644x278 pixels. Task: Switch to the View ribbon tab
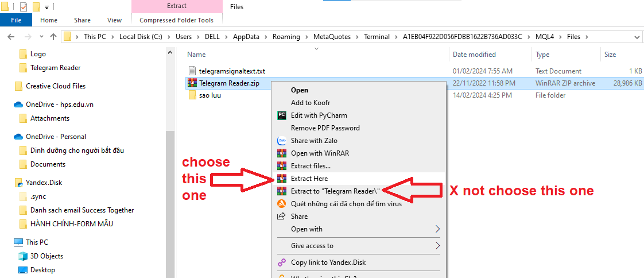pos(114,20)
